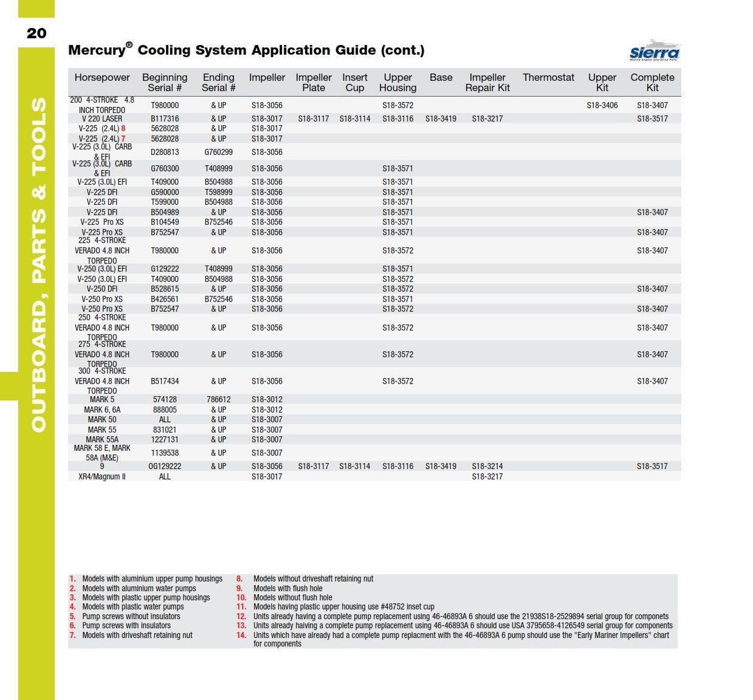Viewport: 753px width, 700px height.
Task: Select the XR4/Magnum II row label
Action: point(102,476)
